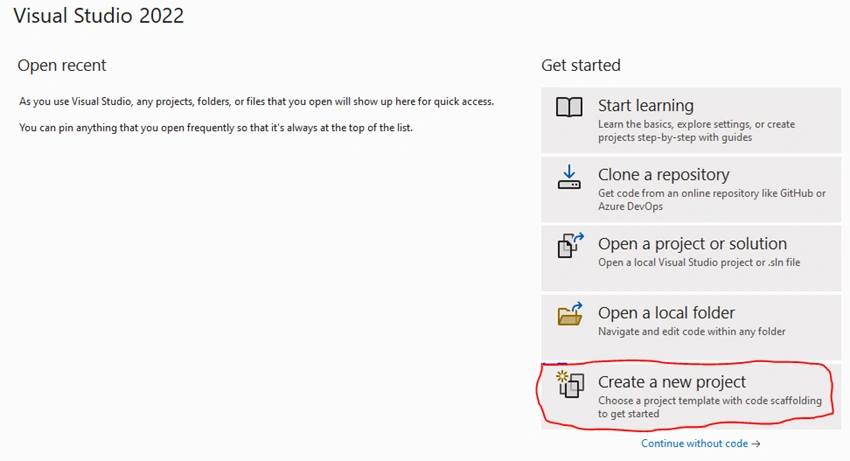Click the Get started heading
850x461 pixels.
(x=581, y=65)
